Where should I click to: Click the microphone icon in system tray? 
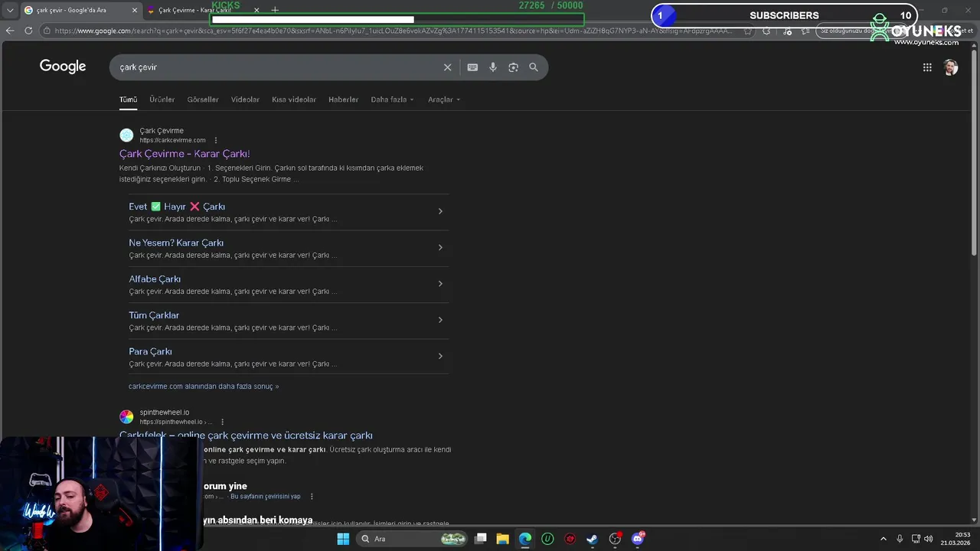coord(900,539)
